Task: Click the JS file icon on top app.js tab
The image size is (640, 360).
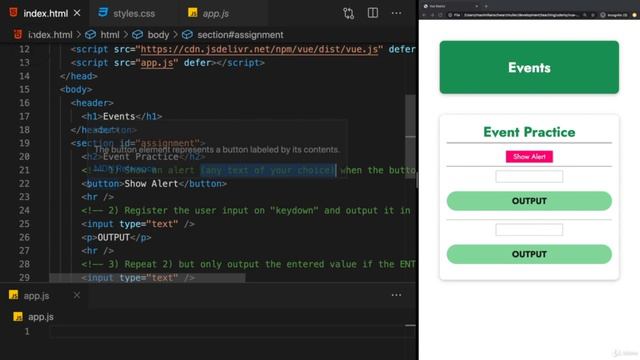Action: pos(192,13)
